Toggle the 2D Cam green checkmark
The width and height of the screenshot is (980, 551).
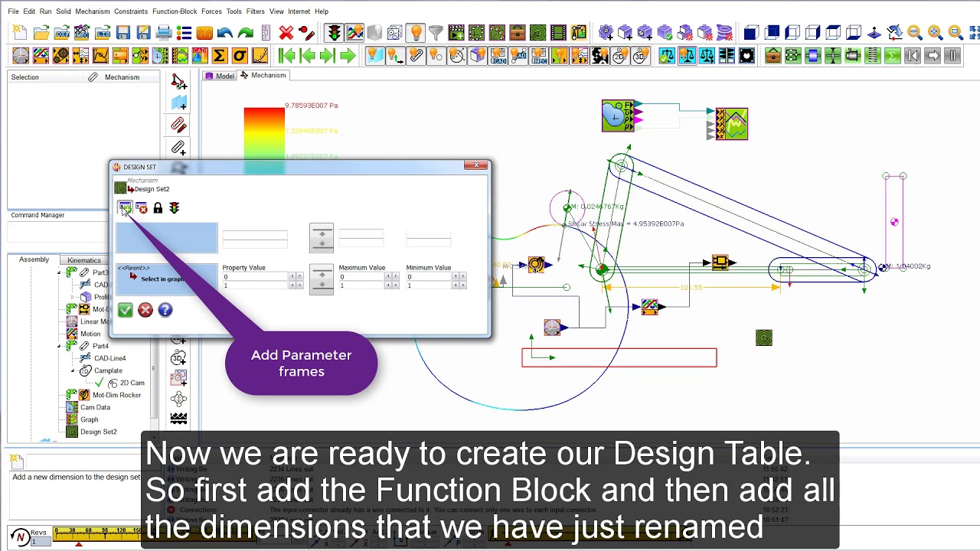[100, 383]
